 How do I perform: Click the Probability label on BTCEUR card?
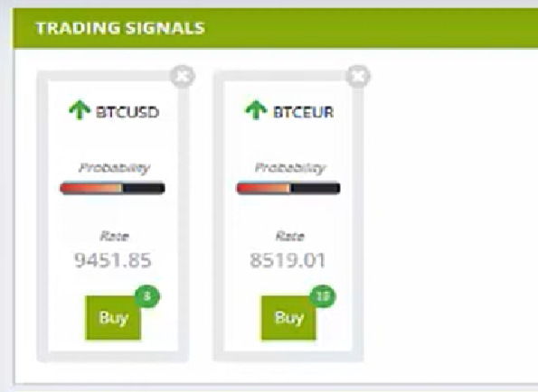pos(290,168)
